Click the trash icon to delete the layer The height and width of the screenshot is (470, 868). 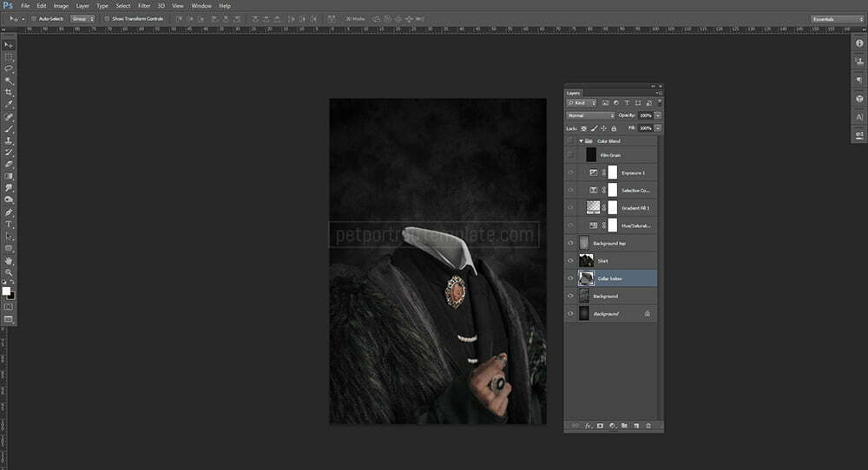click(x=648, y=426)
